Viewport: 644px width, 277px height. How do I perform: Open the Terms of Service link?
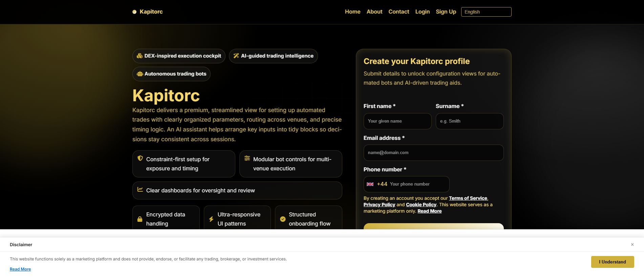[x=468, y=198]
